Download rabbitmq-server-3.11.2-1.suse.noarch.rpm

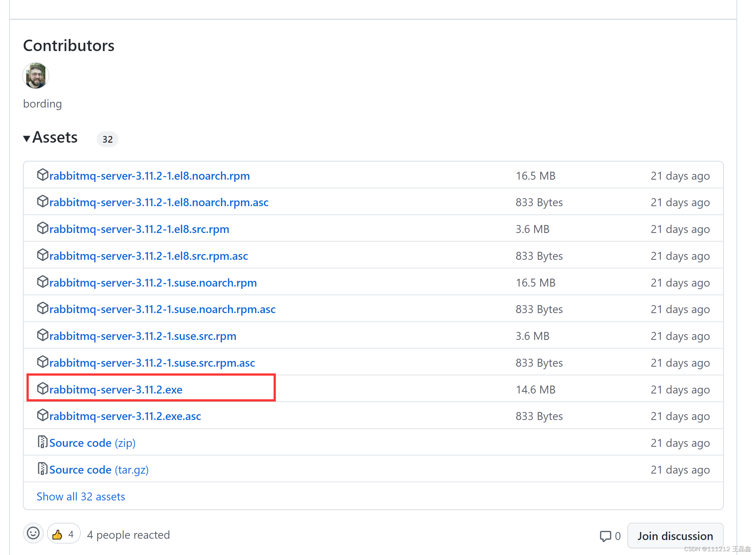(x=153, y=282)
